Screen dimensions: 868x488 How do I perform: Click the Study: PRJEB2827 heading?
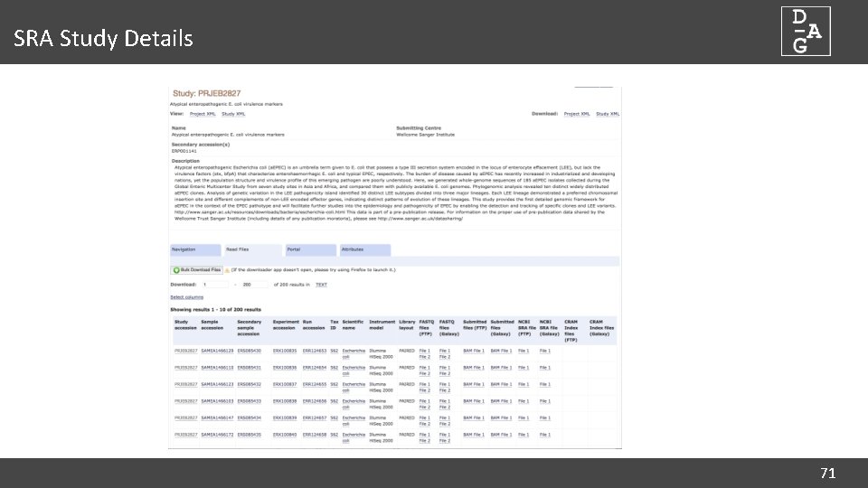[x=206, y=93]
